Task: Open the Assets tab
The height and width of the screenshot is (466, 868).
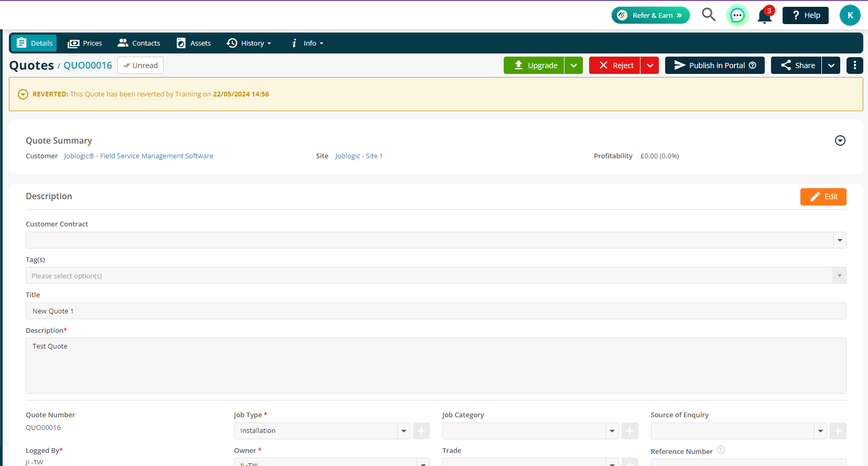Action: (x=193, y=43)
